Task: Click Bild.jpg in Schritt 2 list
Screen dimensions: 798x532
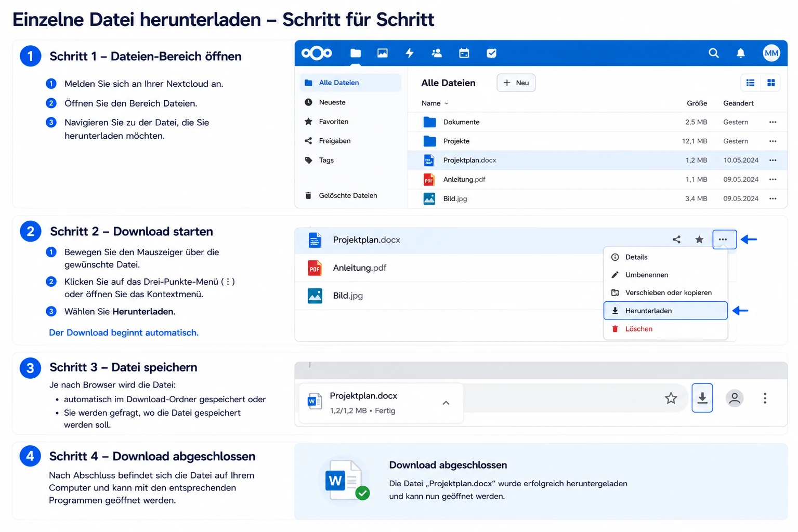Action: [x=348, y=296]
